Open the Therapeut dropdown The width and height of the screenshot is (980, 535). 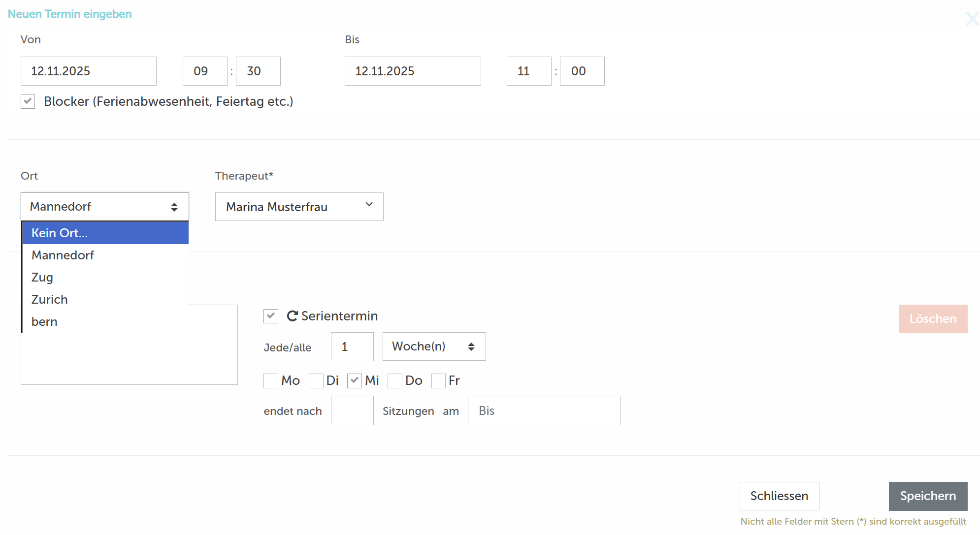299,207
